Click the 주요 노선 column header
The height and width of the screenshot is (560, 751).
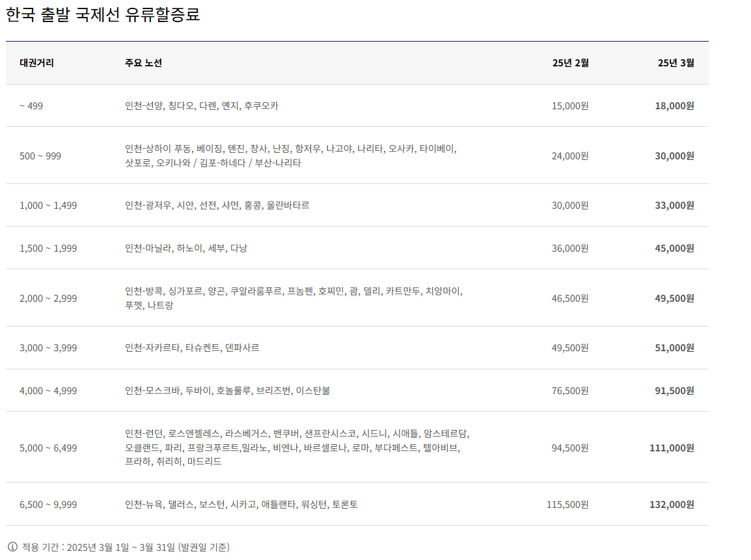pyautogui.click(x=143, y=63)
